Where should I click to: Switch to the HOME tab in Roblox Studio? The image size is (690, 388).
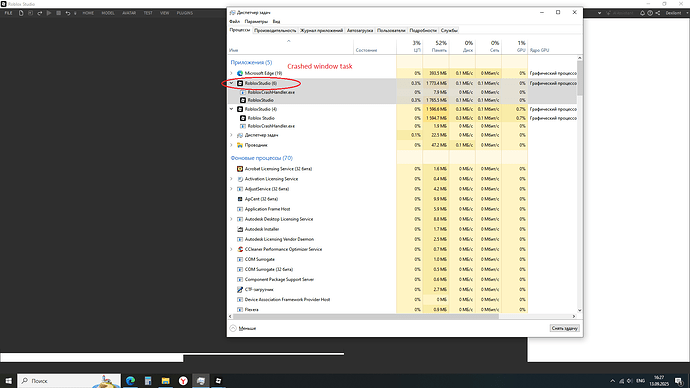pos(88,13)
